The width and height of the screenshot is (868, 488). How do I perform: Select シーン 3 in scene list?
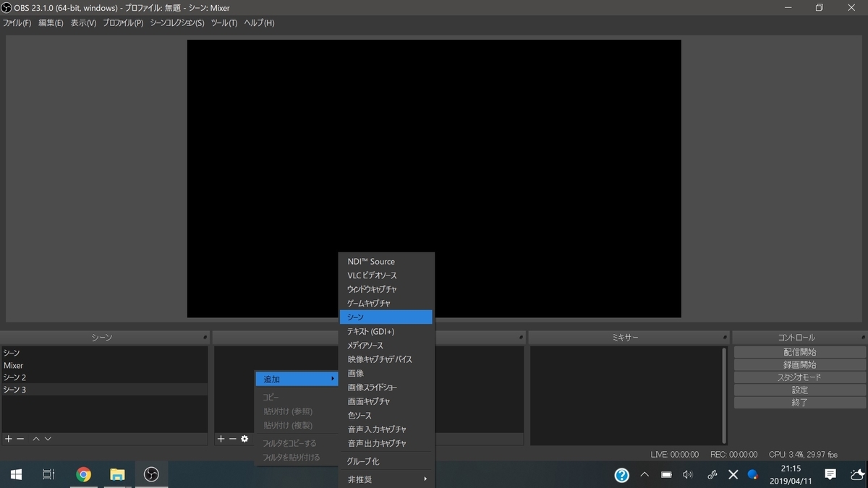coord(104,390)
